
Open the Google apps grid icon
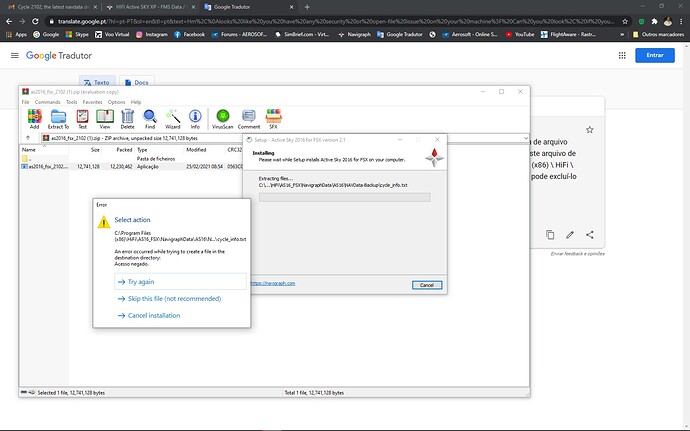(622, 55)
